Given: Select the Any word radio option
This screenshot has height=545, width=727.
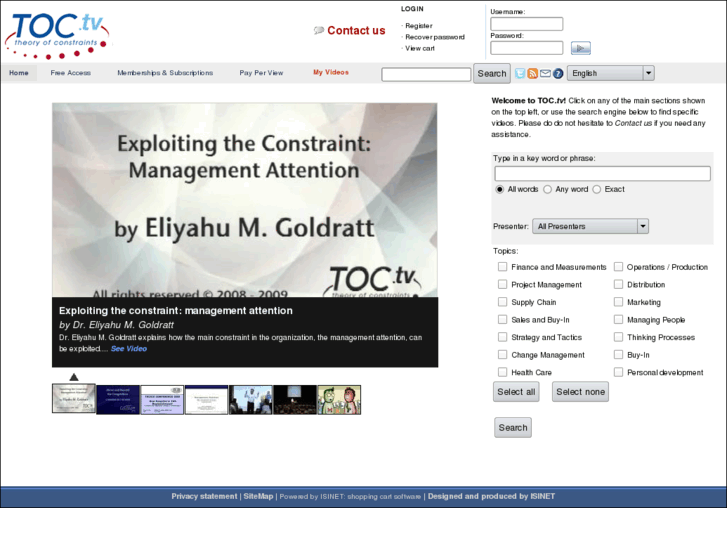Looking at the screenshot, I should pos(548,189).
